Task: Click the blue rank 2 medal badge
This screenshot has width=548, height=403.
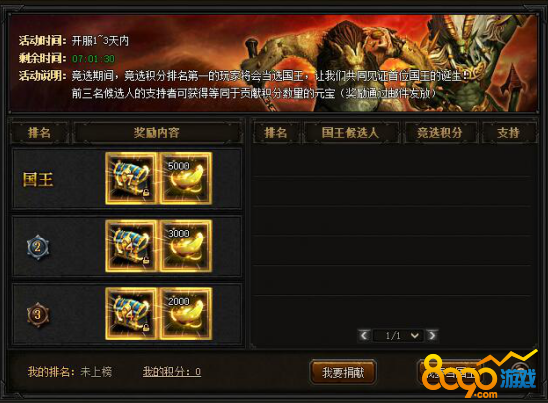Action: [x=38, y=247]
